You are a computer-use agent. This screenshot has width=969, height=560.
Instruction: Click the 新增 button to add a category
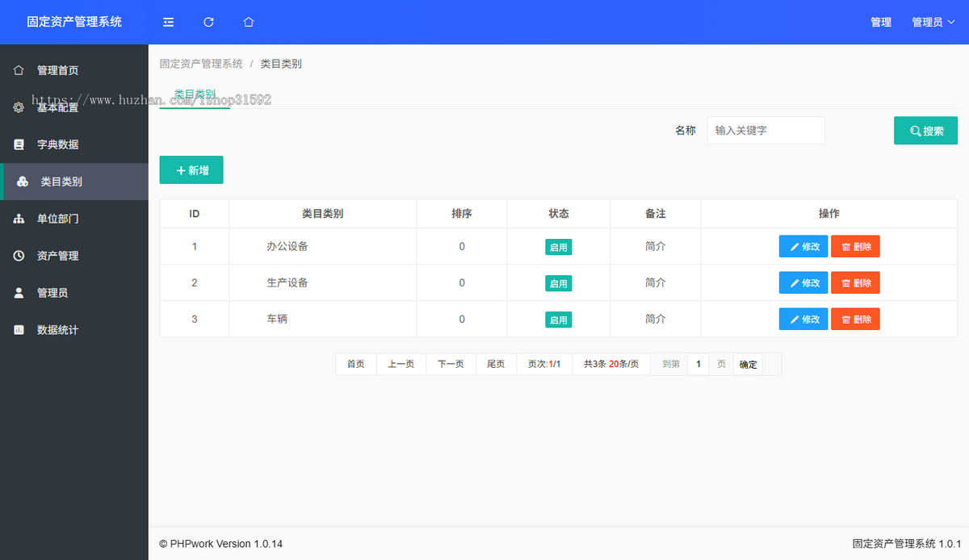[x=191, y=170]
